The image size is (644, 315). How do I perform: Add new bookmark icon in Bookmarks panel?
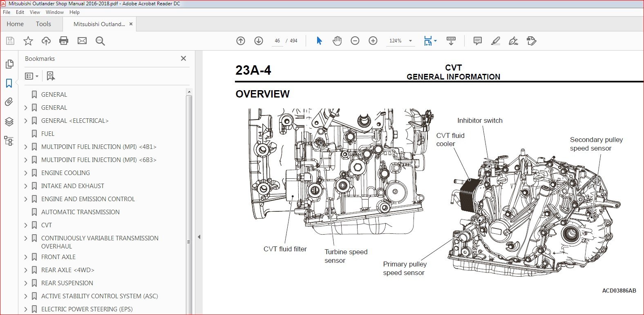51,76
